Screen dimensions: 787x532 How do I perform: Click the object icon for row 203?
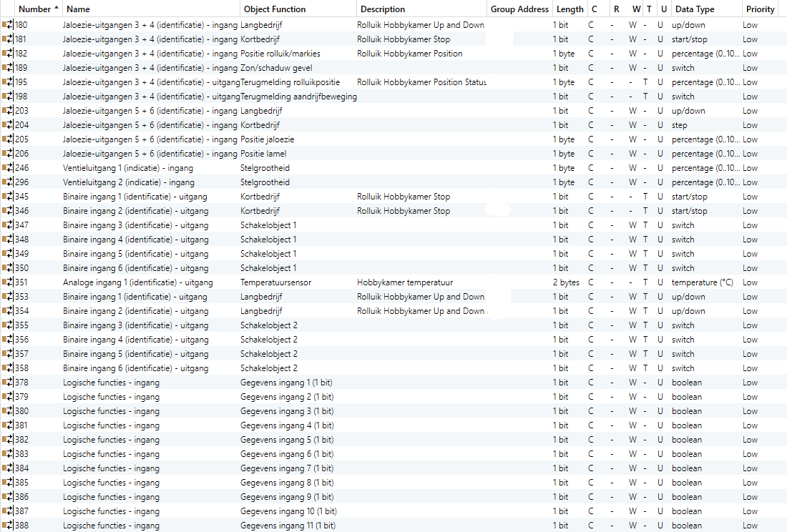[8, 110]
